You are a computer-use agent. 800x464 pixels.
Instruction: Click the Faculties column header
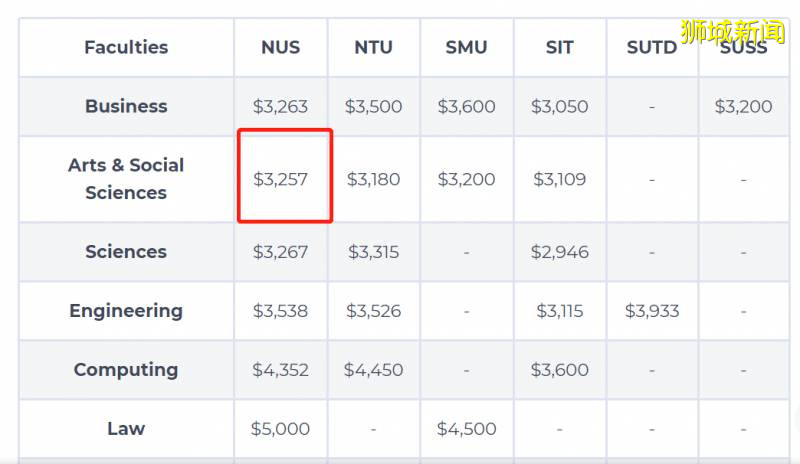pos(126,47)
